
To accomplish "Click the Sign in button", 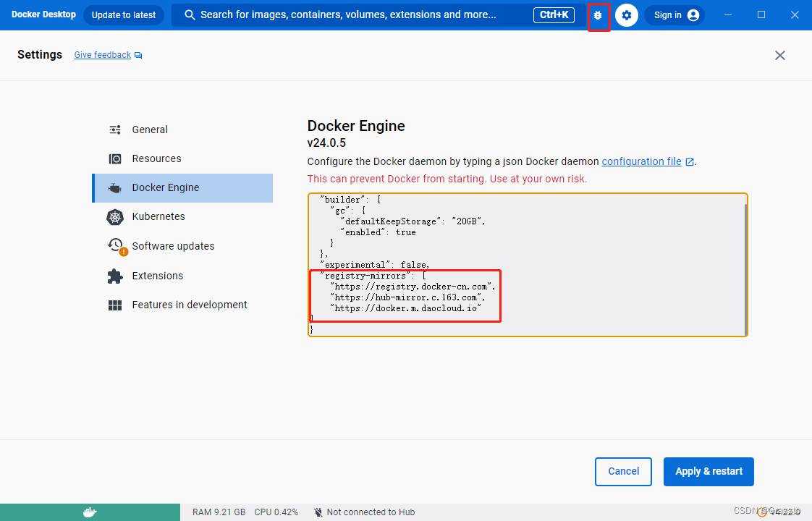I will click(x=674, y=15).
